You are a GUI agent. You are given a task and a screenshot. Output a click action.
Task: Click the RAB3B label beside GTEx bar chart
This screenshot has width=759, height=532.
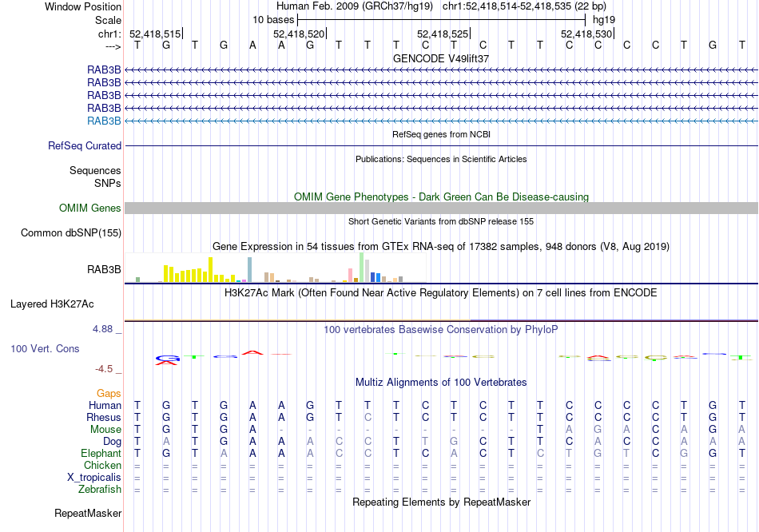pyautogui.click(x=104, y=270)
